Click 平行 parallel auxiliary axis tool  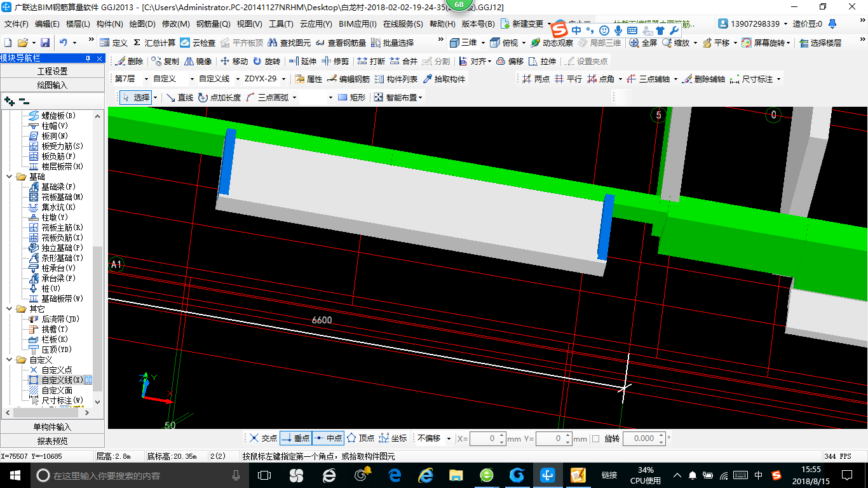click(568, 79)
